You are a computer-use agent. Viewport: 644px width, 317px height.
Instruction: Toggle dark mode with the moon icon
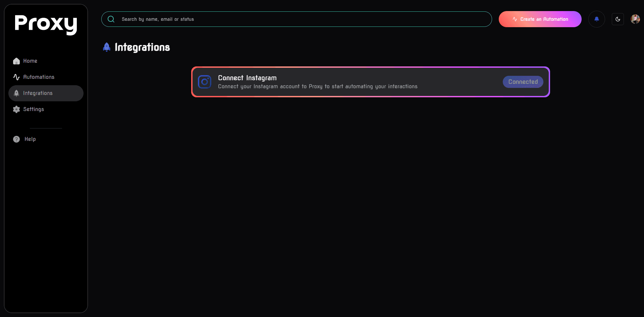click(618, 19)
